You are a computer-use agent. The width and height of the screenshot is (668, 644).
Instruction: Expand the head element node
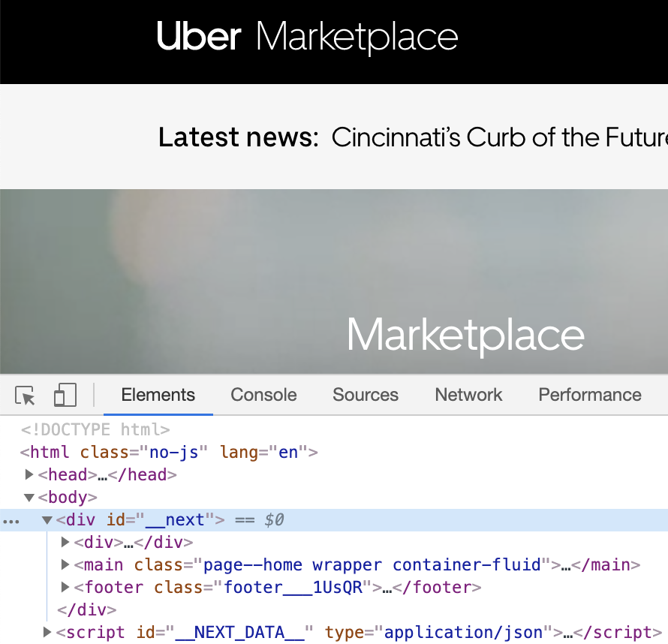click(29, 474)
